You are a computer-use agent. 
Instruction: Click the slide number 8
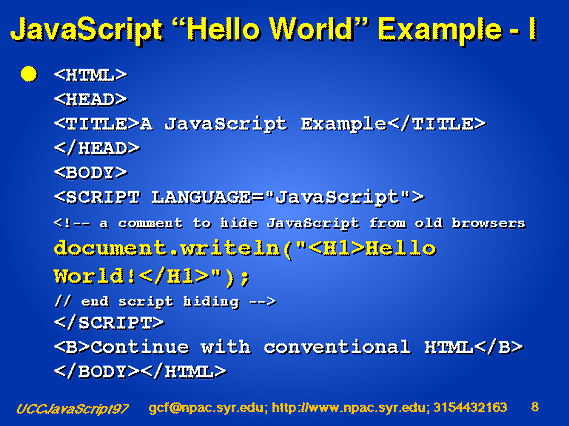coord(535,407)
